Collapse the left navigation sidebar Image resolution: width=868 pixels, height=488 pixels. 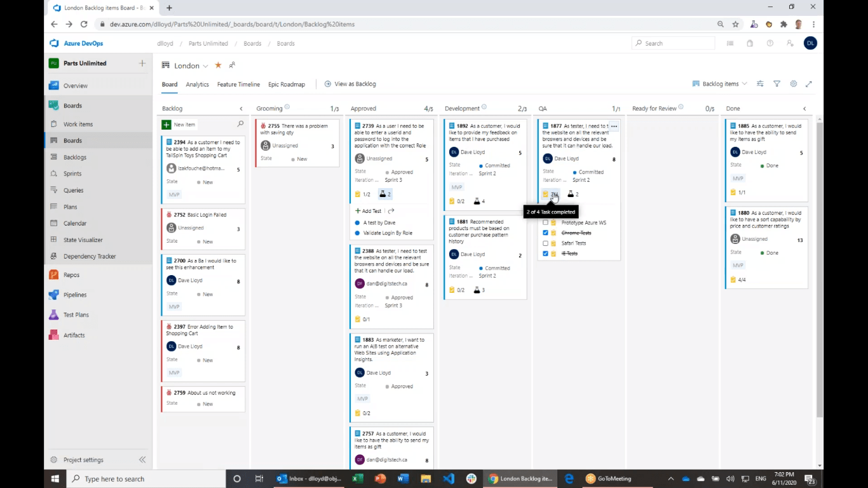(142, 459)
